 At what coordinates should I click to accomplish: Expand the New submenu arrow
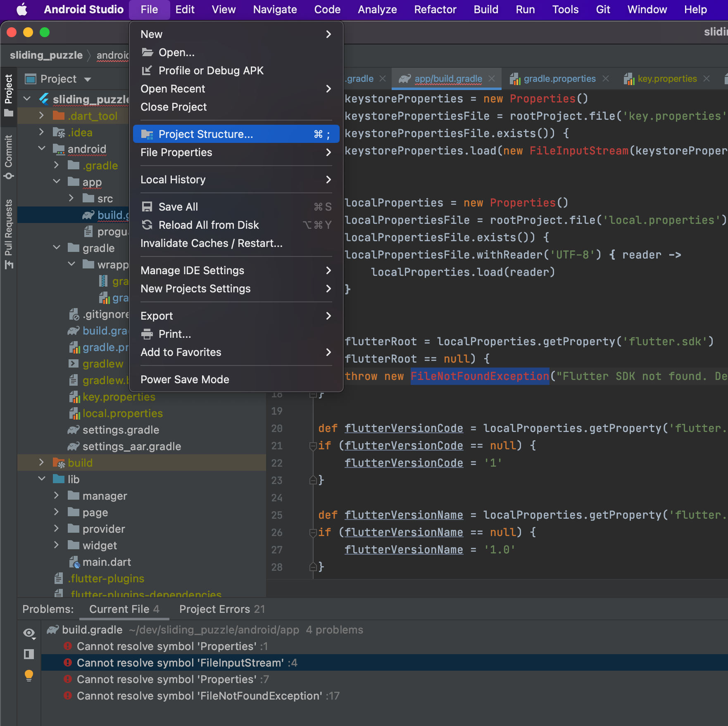328,34
